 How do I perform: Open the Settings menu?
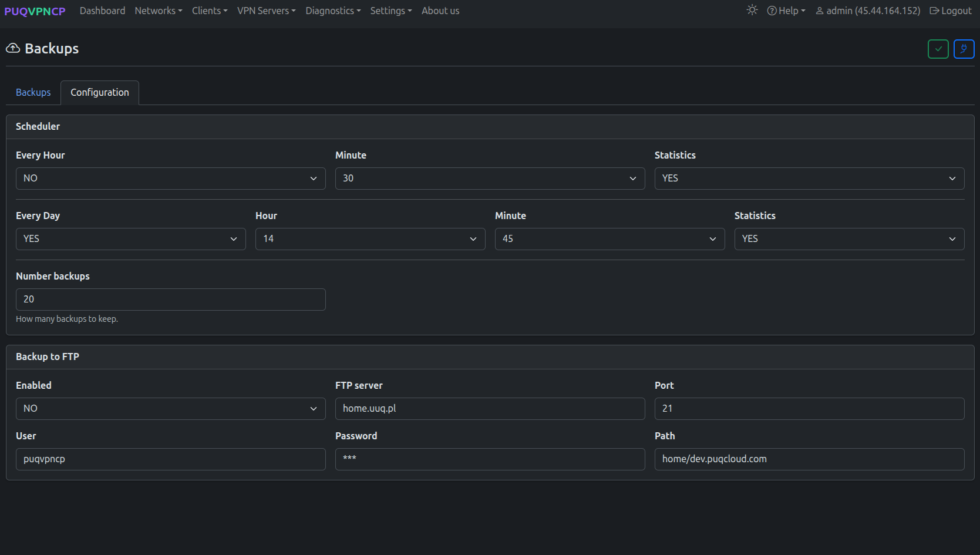point(391,11)
